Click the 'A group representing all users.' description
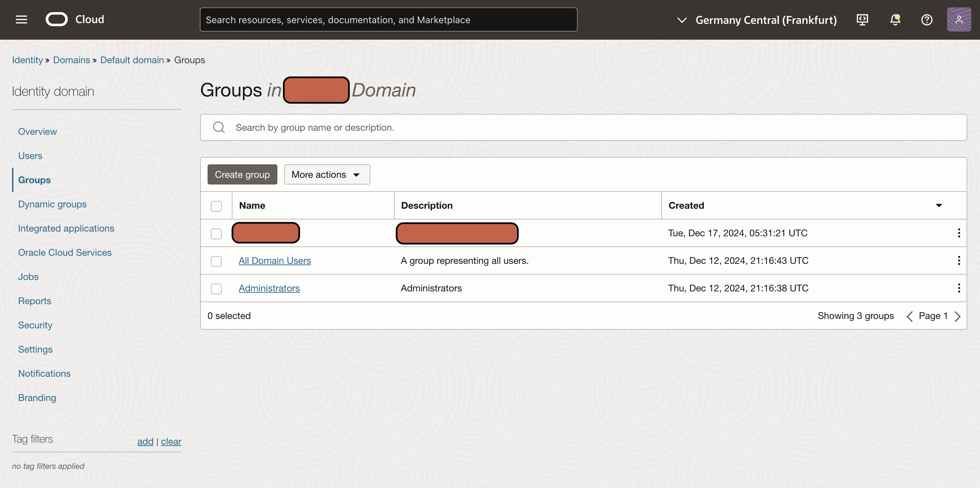The image size is (980, 488). tap(464, 260)
